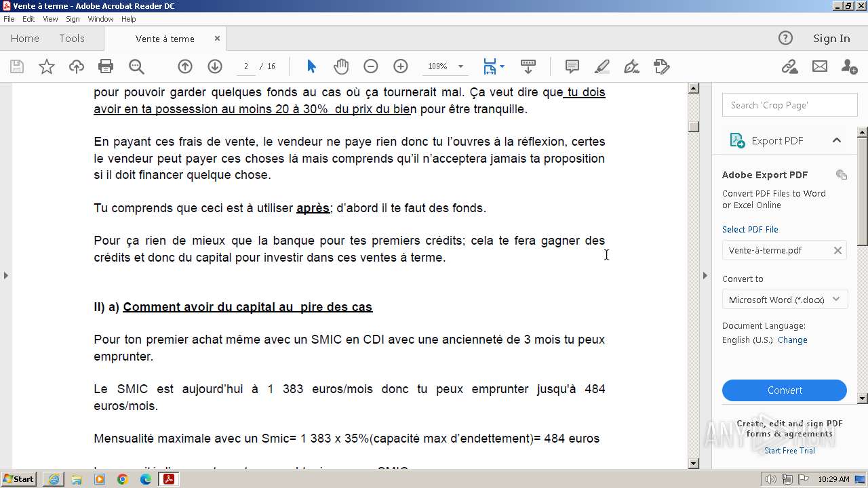Screen dimensions: 868x488
Task: Open the share with others person icon
Action: point(849,66)
